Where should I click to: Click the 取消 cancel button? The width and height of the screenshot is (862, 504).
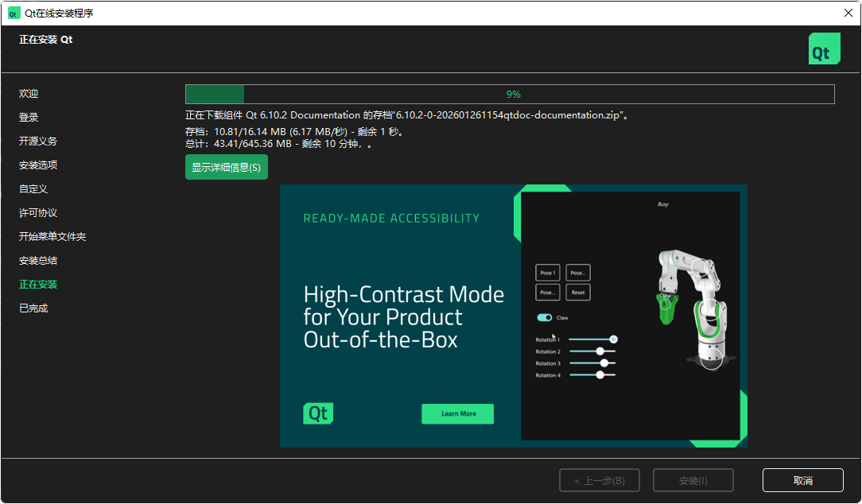[x=802, y=480]
